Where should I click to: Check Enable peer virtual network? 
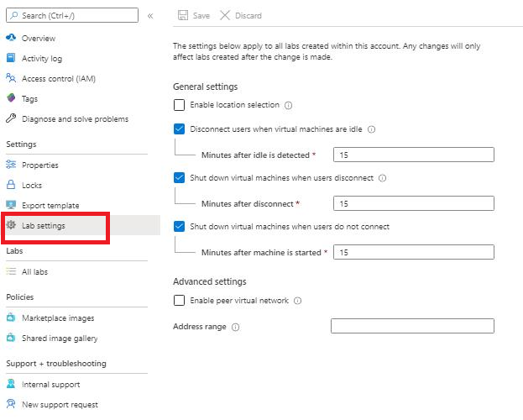coord(179,301)
